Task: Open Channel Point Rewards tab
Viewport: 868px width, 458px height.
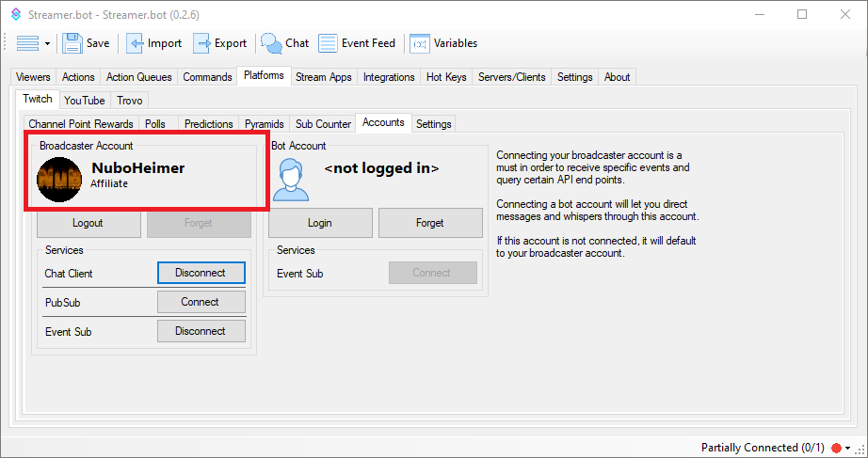Action: (81, 124)
